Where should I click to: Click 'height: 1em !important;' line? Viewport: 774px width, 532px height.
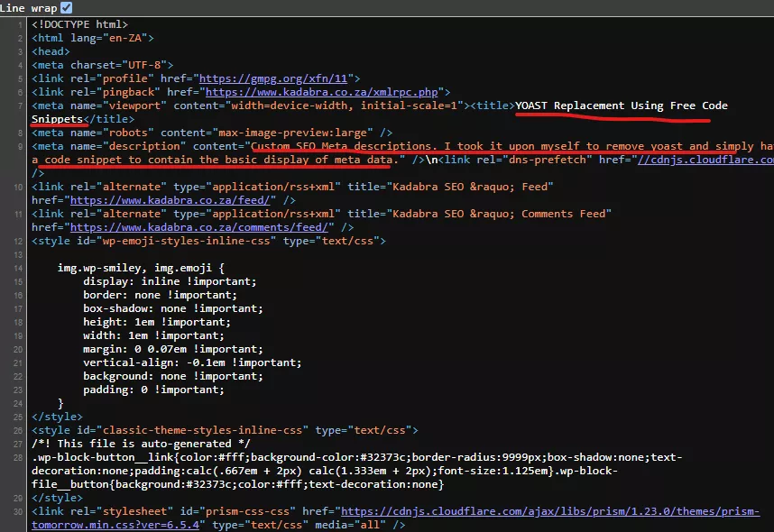click(157, 322)
